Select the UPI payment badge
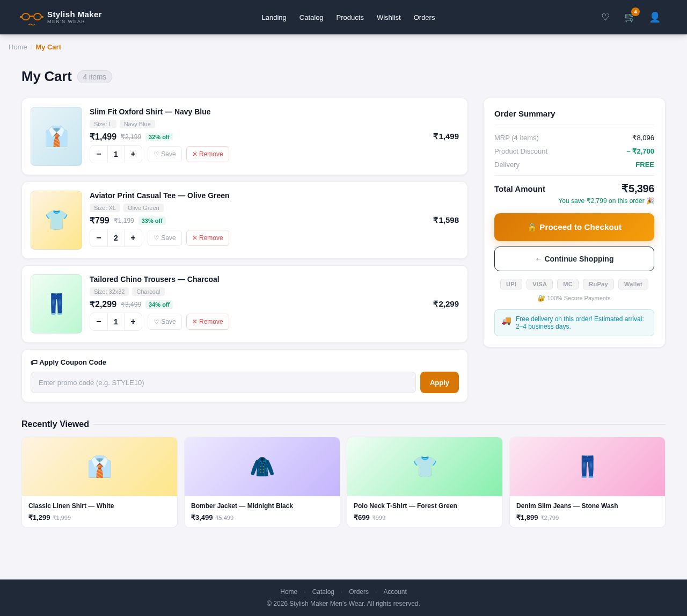The width and height of the screenshot is (687, 616). [511, 284]
